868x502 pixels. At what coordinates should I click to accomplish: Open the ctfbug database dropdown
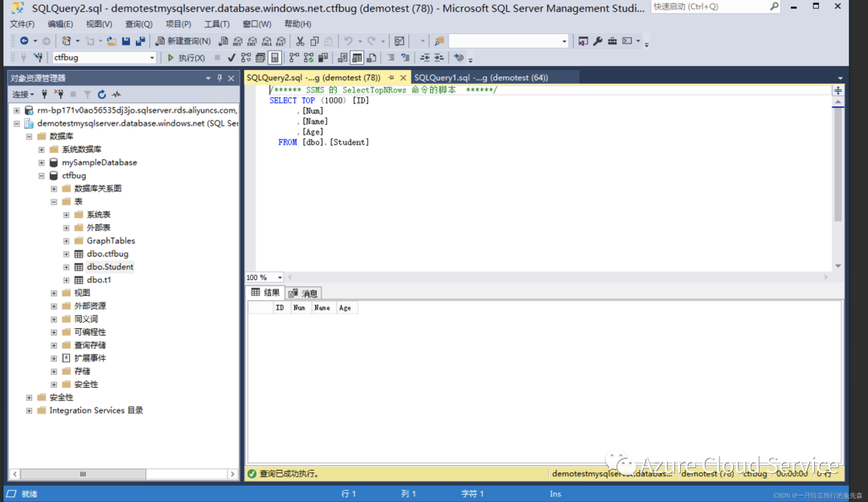[152, 58]
